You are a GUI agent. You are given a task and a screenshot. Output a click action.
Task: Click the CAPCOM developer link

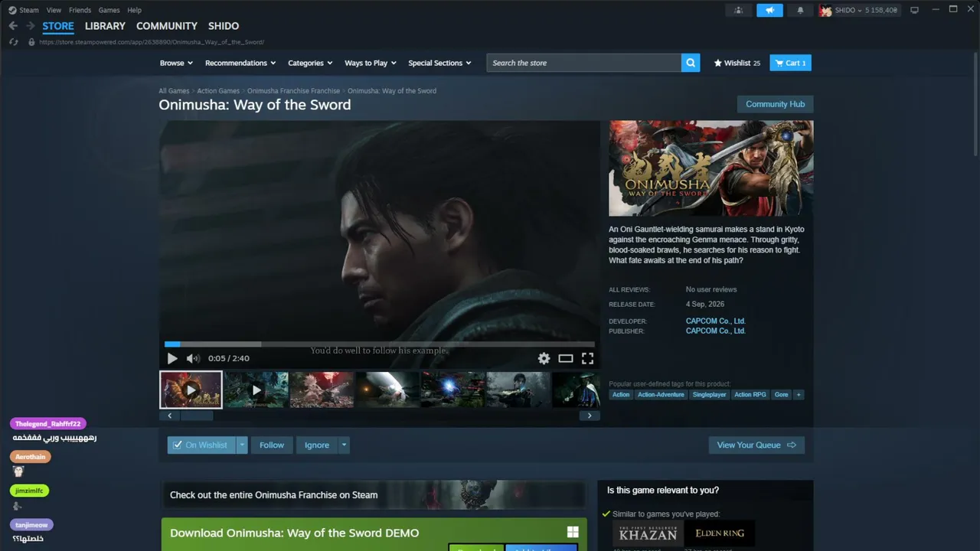pyautogui.click(x=716, y=321)
